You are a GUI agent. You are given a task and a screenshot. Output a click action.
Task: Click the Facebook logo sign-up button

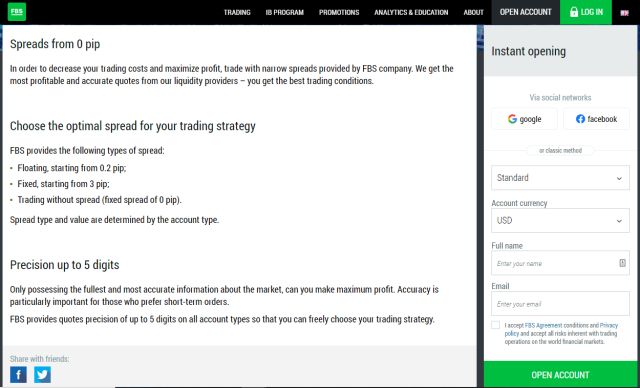click(596, 119)
